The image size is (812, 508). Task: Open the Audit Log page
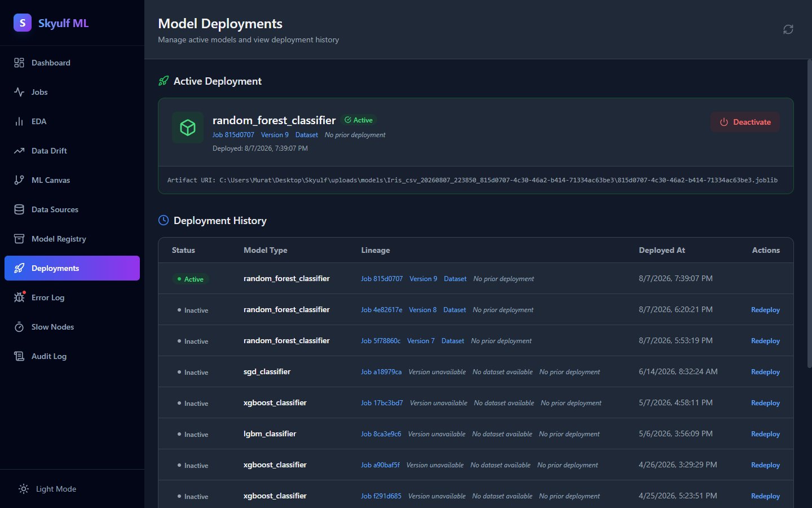tap(72, 356)
